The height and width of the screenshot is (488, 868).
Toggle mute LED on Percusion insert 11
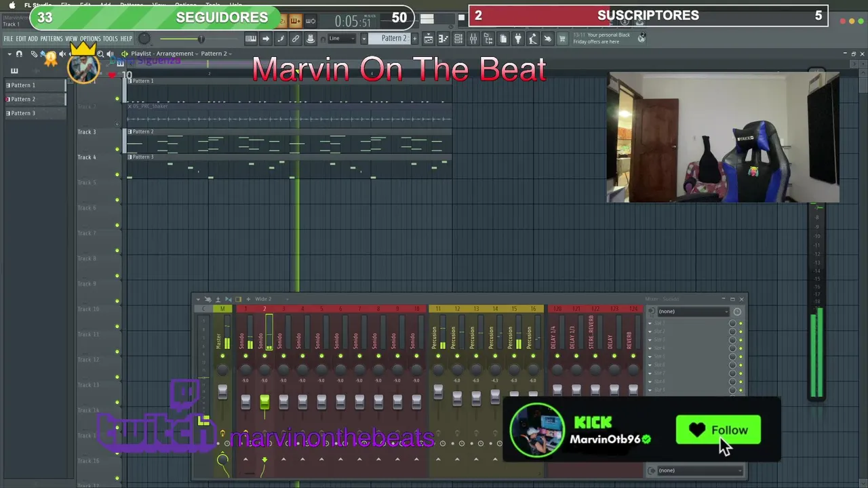point(438,356)
